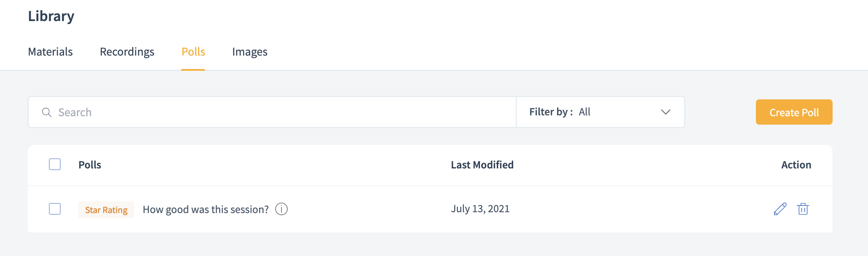Click the July 13, 2021 date cell
The width and height of the screenshot is (868, 256).
pyautogui.click(x=480, y=209)
